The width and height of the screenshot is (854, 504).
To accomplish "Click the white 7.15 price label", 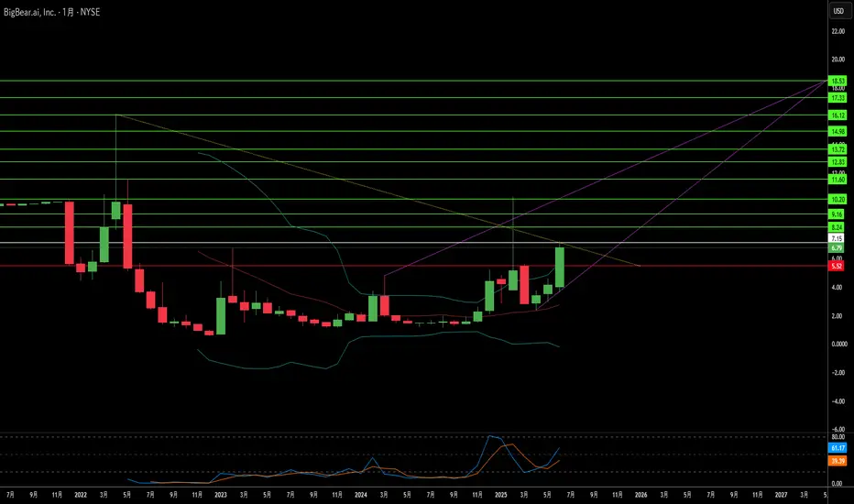I will (x=837, y=238).
